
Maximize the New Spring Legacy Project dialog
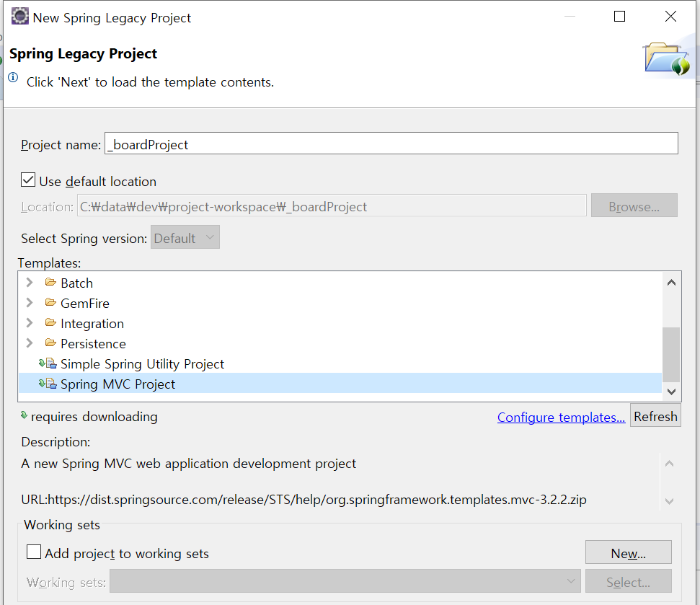pos(620,17)
